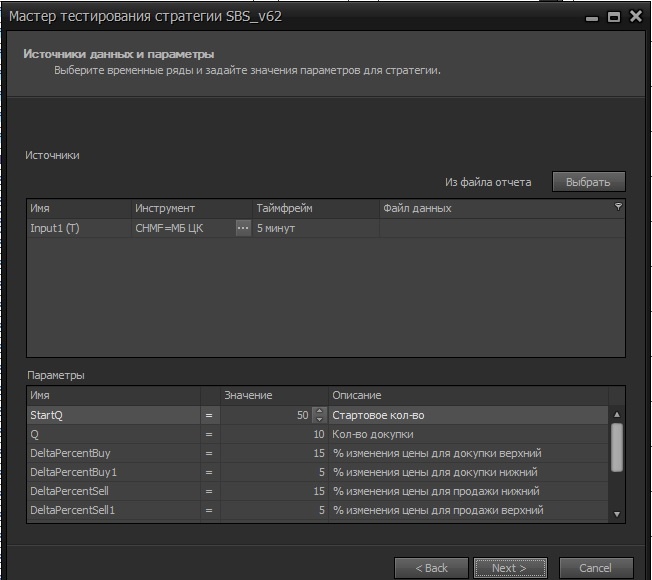652x580 pixels.
Task: Click the empty Файл данных cell for Input1
Action: 502,228
